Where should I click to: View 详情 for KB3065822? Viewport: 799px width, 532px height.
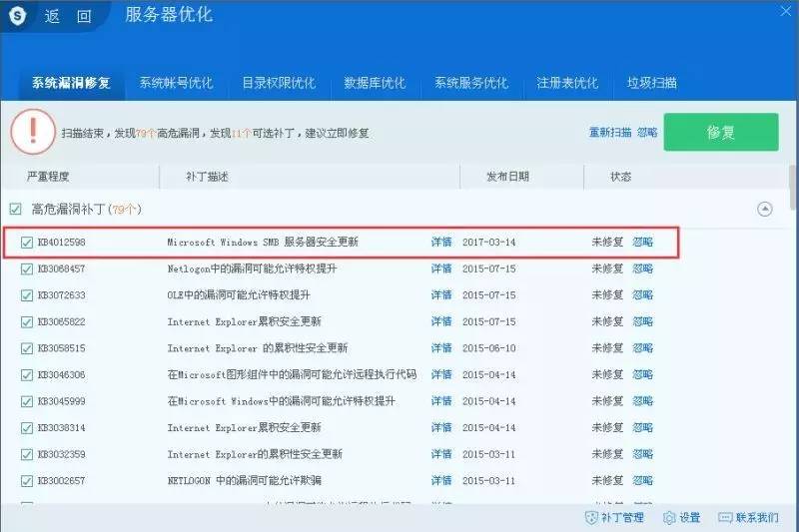[441, 321]
